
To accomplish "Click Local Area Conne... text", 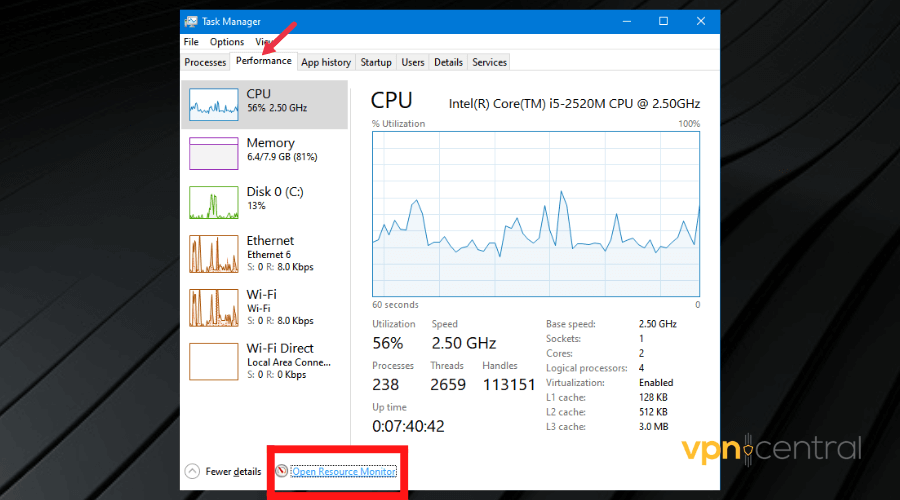I will tap(289, 362).
